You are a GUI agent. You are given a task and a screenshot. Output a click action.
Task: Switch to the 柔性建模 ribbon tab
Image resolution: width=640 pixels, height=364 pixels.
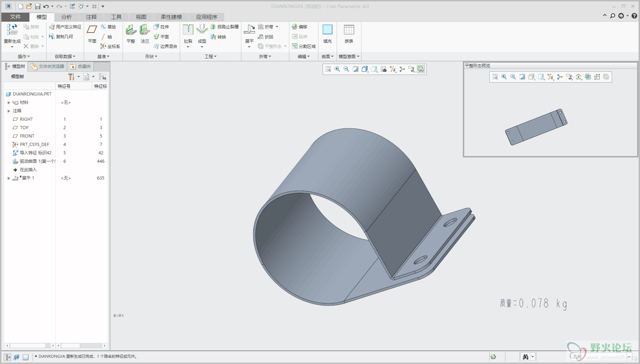(x=171, y=17)
